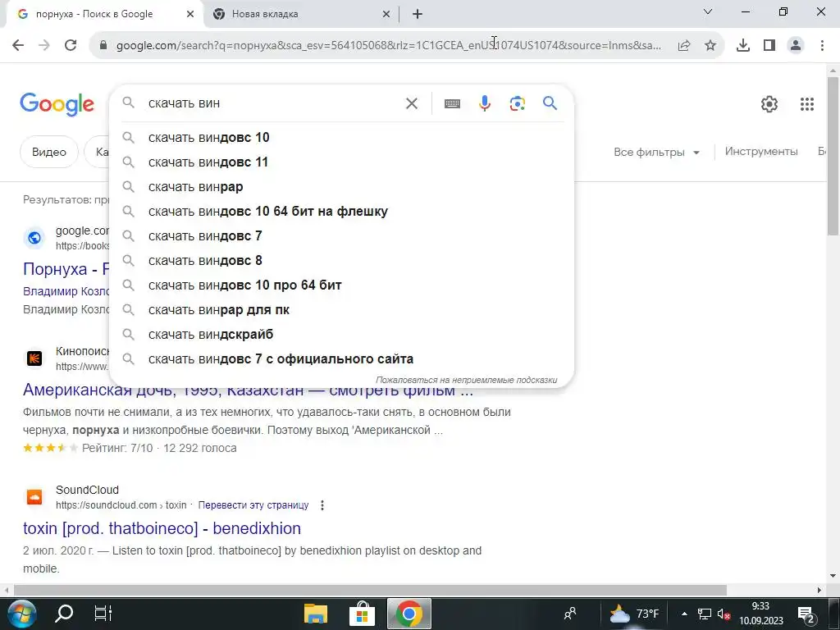Open the Американская дочь Кинопоиск result
This screenshot has height=630, width=840.
[248, 390]
